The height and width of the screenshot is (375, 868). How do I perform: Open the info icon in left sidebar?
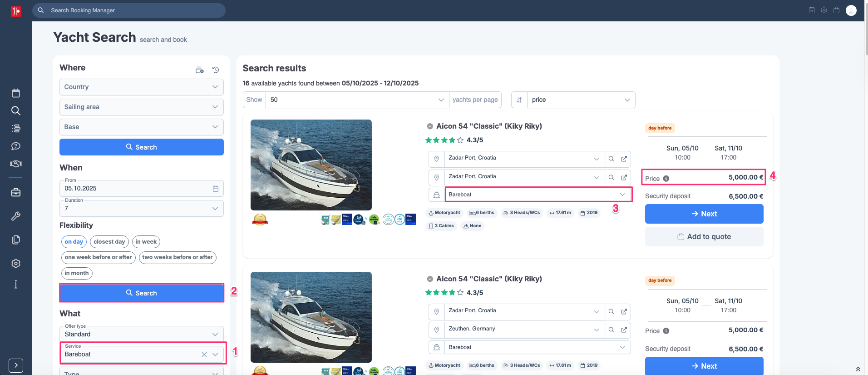click(x=16, y=284)
